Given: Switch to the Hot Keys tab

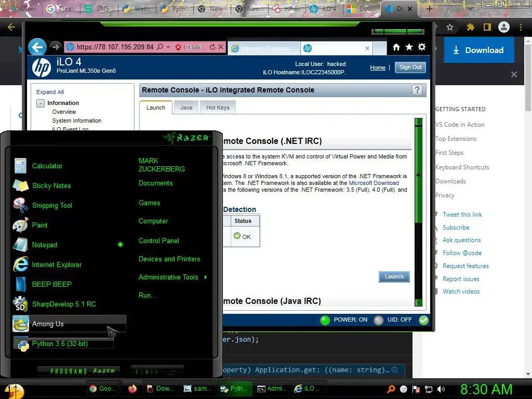Looking at the screenshot, I should pyautogui.click(x=218, y=108).
